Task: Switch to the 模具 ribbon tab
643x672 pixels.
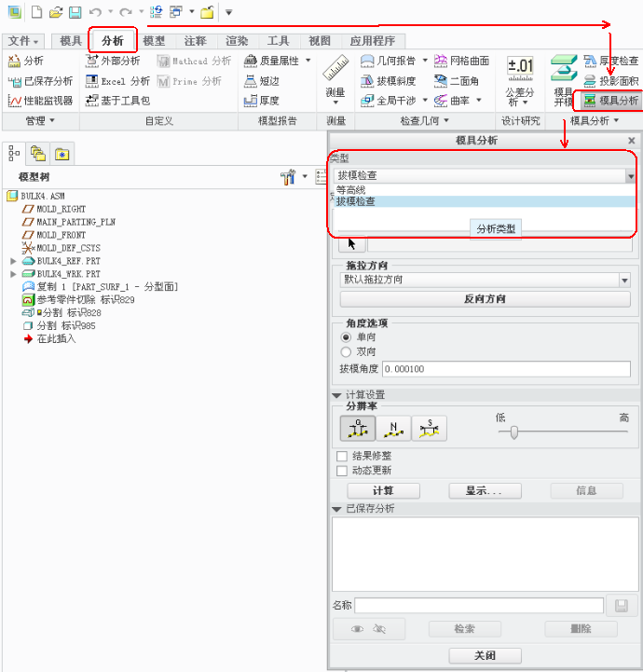Action: 71,41
